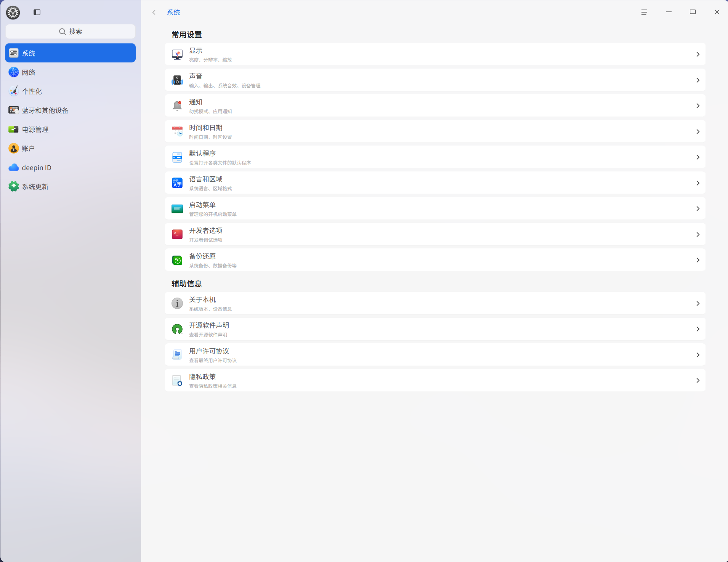Click the control center gear logo
Viewport: 728px width, 562px height.
click(x=13, y=13)
